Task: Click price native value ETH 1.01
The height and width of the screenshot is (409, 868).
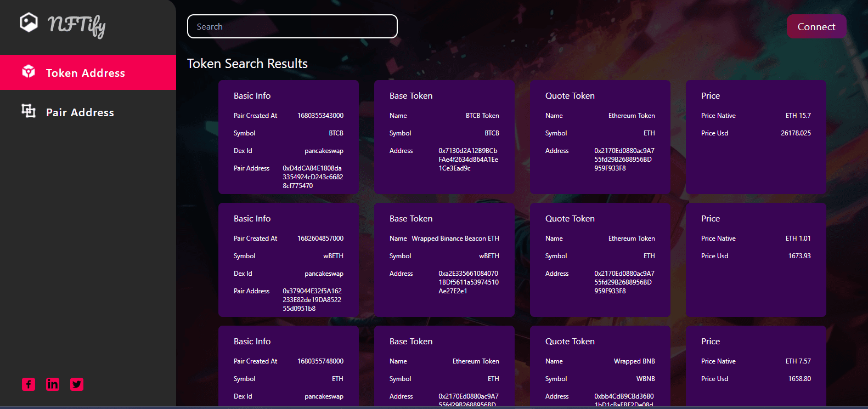Action: tap(798, 238)
